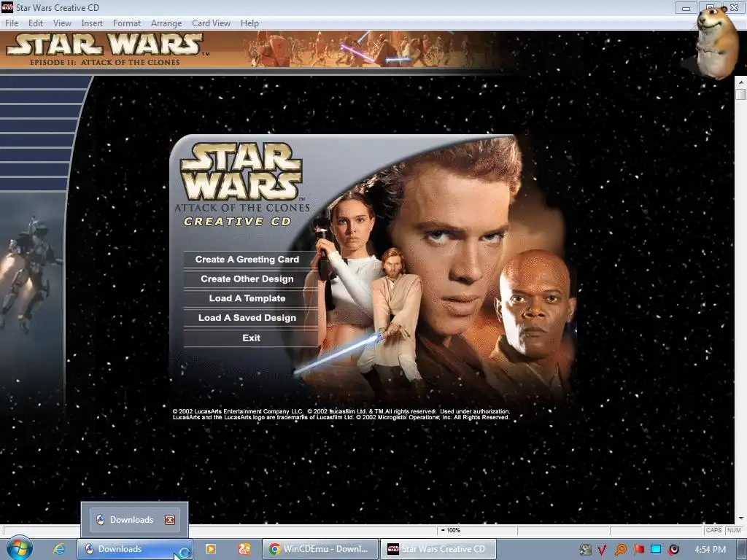Click the NUM indicator in status bar
Viewport: 747px width, 560px height.
click(x=734, y=530)
